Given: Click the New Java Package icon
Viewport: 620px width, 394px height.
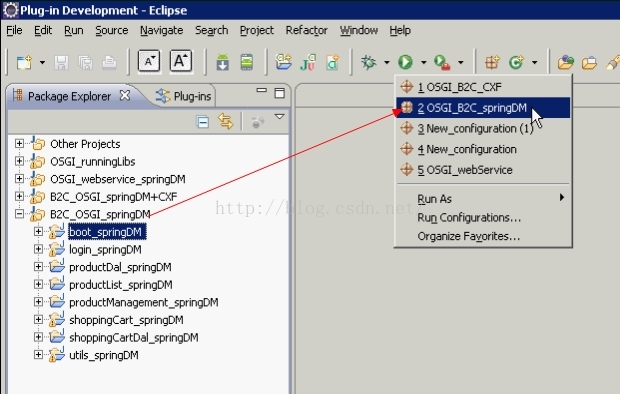Looking at the screenshot, I should (492, 63).
